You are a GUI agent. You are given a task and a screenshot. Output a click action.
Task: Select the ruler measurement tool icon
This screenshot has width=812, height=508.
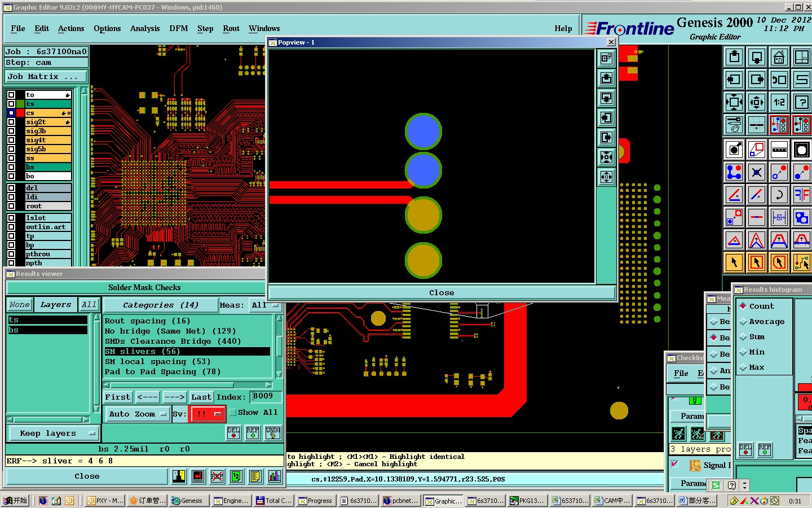point(779,150)
